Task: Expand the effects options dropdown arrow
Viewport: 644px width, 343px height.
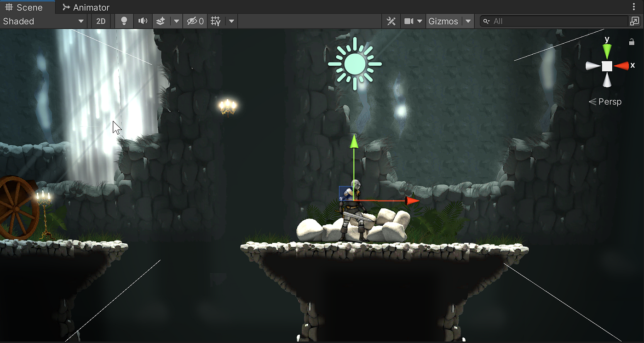Action: [176, 21]
